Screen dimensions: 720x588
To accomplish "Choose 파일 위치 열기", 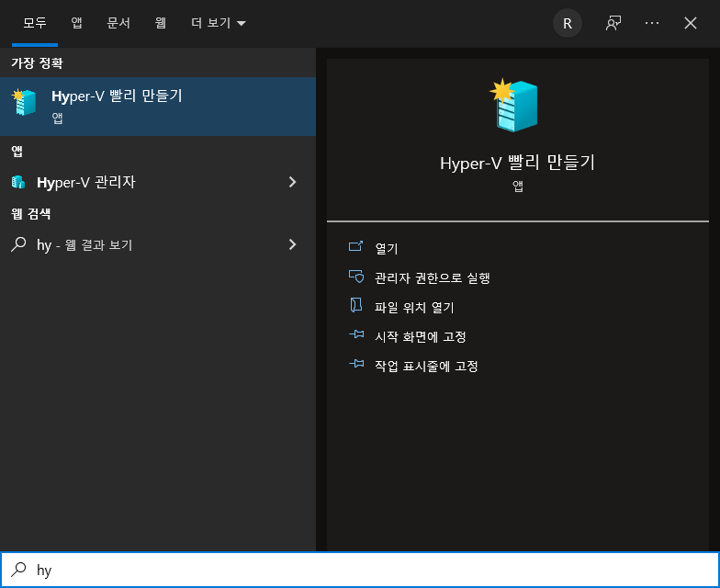I will [x=414, y=307].
